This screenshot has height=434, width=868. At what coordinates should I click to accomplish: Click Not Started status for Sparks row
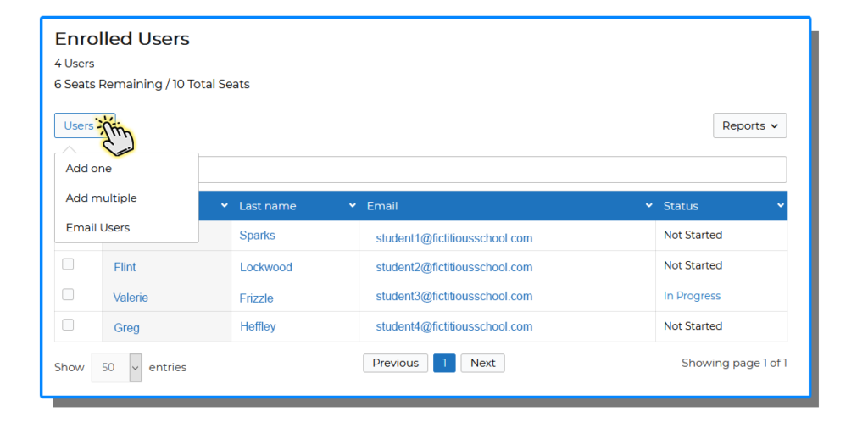coord(693,236)
